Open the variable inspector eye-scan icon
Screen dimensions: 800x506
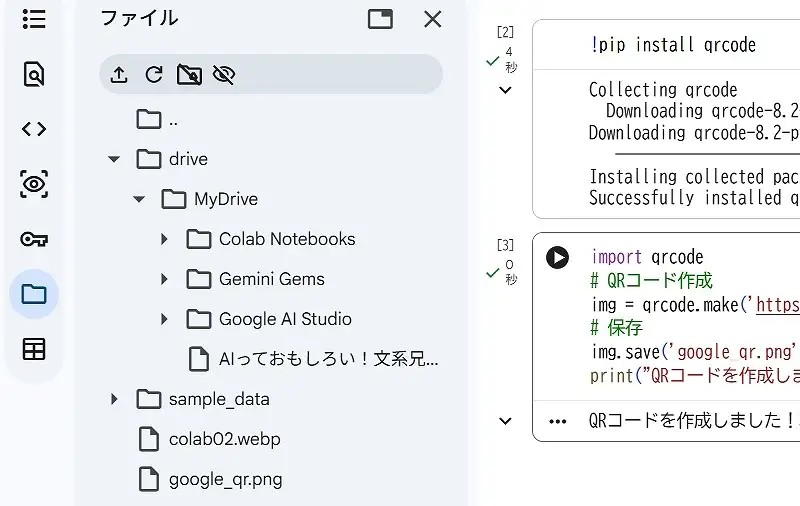pyautogui.click(x=34, y=184)
